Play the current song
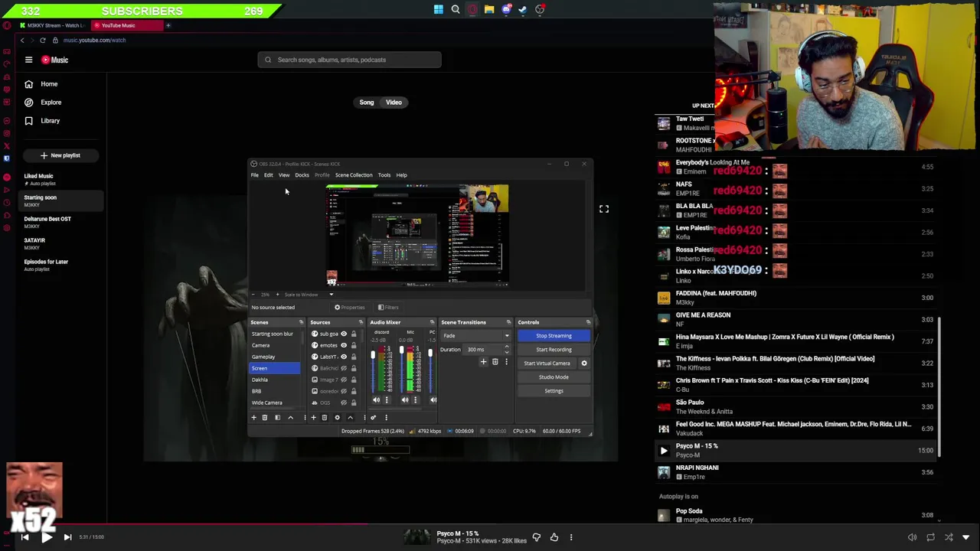980x551 pixels. (x=46, y=537)
